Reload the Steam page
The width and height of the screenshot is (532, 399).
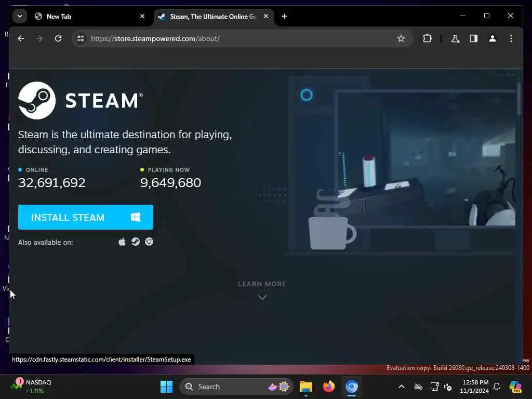click(x=58, y=38)
